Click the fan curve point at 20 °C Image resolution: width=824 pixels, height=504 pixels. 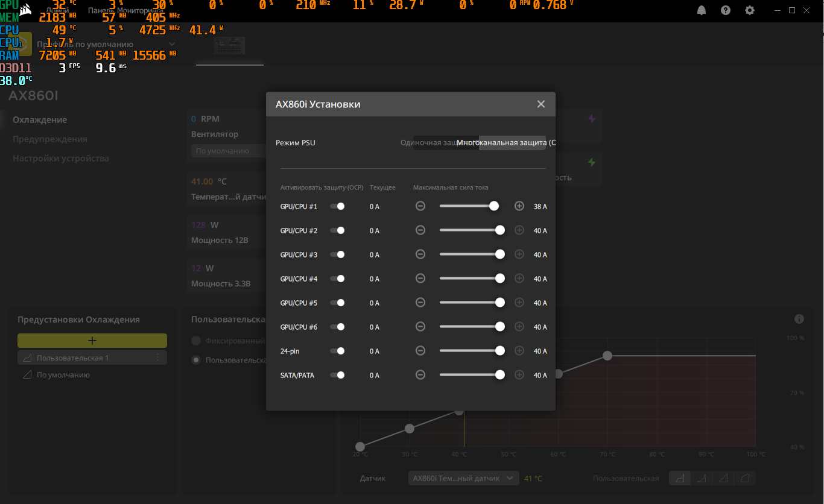coord(360,447)
